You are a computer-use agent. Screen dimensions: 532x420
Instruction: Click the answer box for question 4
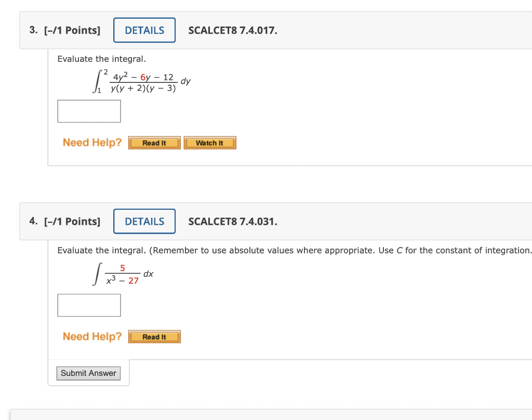pyautogui.click(x=89, y=305)
